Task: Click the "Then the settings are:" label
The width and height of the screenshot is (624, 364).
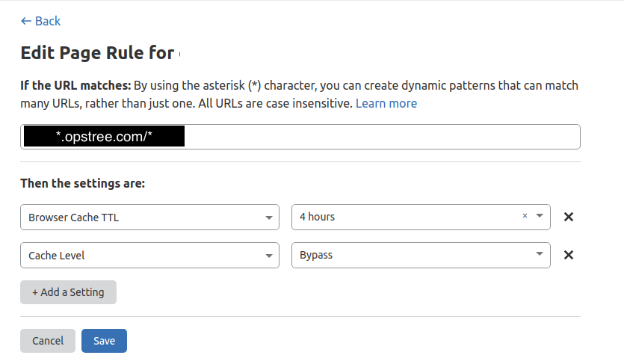Action: click(82, 183)
